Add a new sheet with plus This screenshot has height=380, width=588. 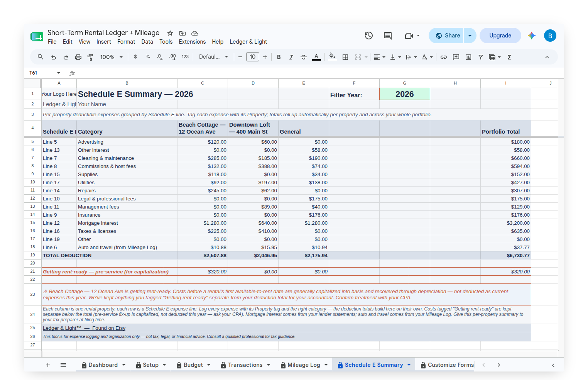pos(48,365)
